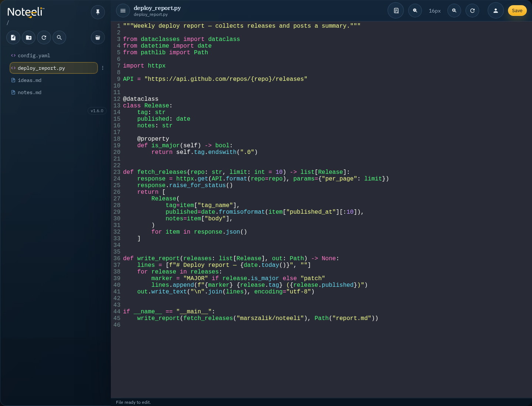This screenshot has height=406, width=532.
Task: Open the three-dot menu for deploy_report.py
Action: (103, 68)
